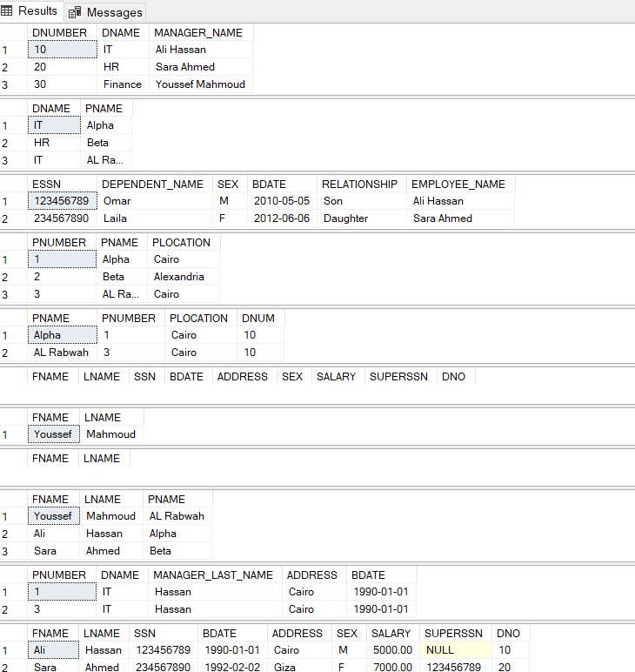635x672 pixels.
Task: Click the DNUM column header
Action: pyautogui.click(x=258, y=318)
